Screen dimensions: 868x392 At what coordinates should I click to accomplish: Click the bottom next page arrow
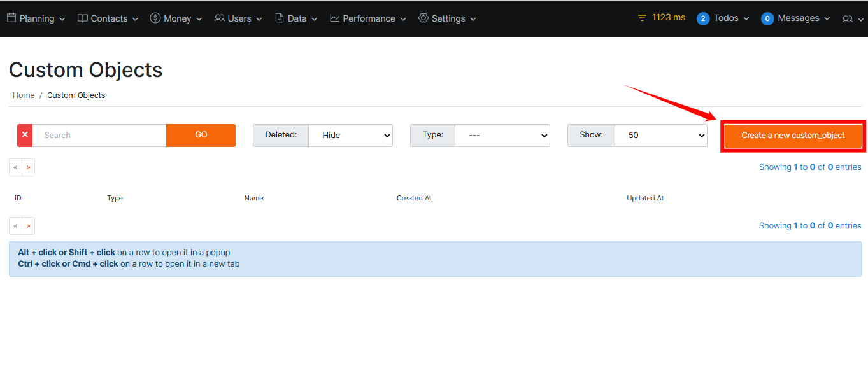[x=29, y=226]
